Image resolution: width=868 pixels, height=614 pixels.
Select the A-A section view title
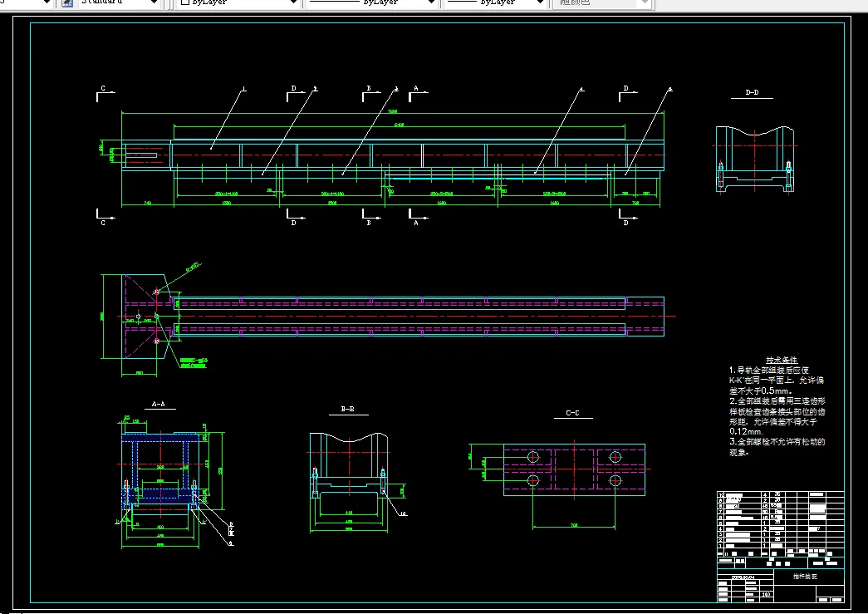(x=159, y=404)
